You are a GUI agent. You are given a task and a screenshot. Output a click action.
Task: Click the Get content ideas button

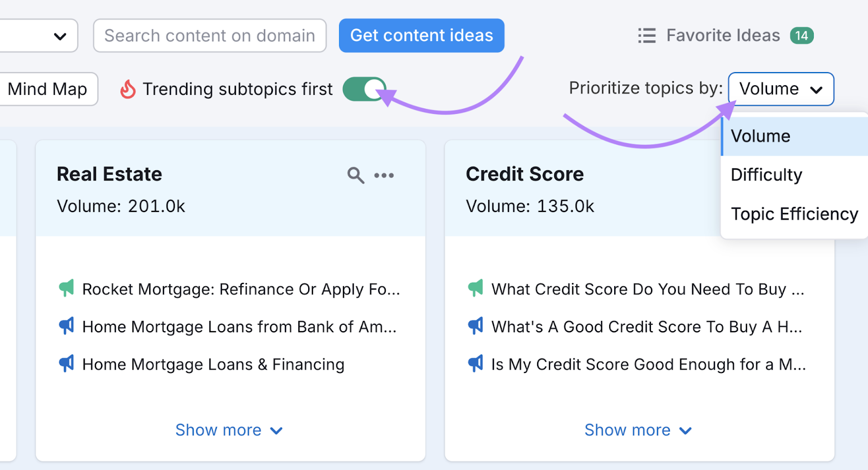422,36
